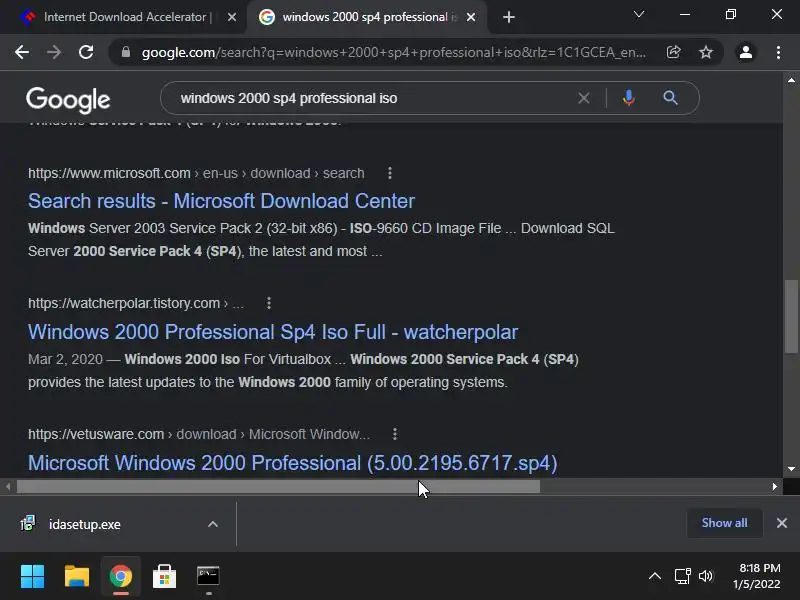
Task: Open Chrome's three-dot menu
Action: 778,52
